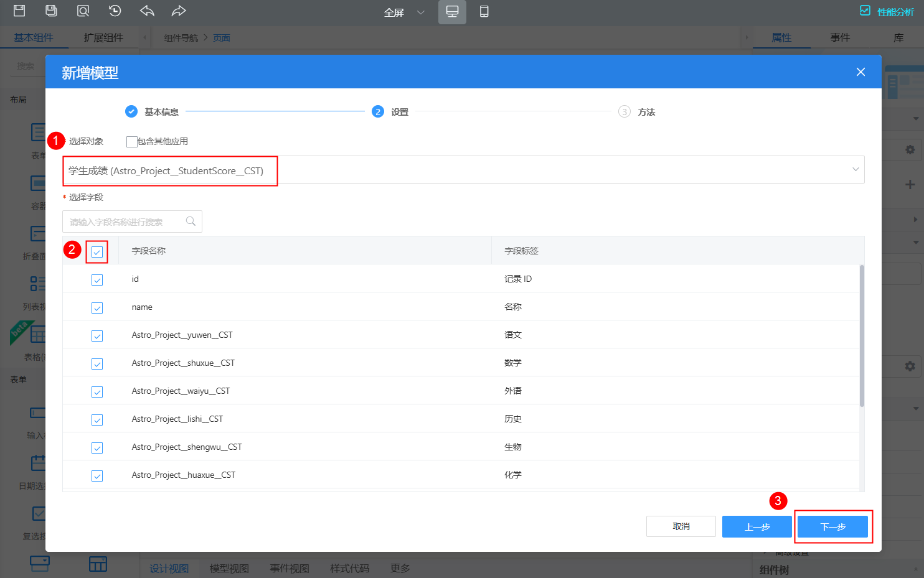The height and width of the screenshot is (578, 924).
Task: Click the undo arrow icon
Action: [x=147, y=11]
